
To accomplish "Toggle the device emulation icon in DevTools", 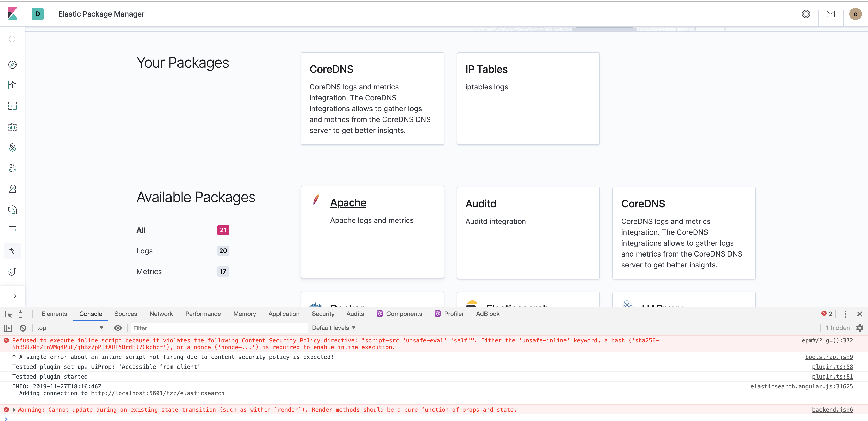I will point(22,314).
